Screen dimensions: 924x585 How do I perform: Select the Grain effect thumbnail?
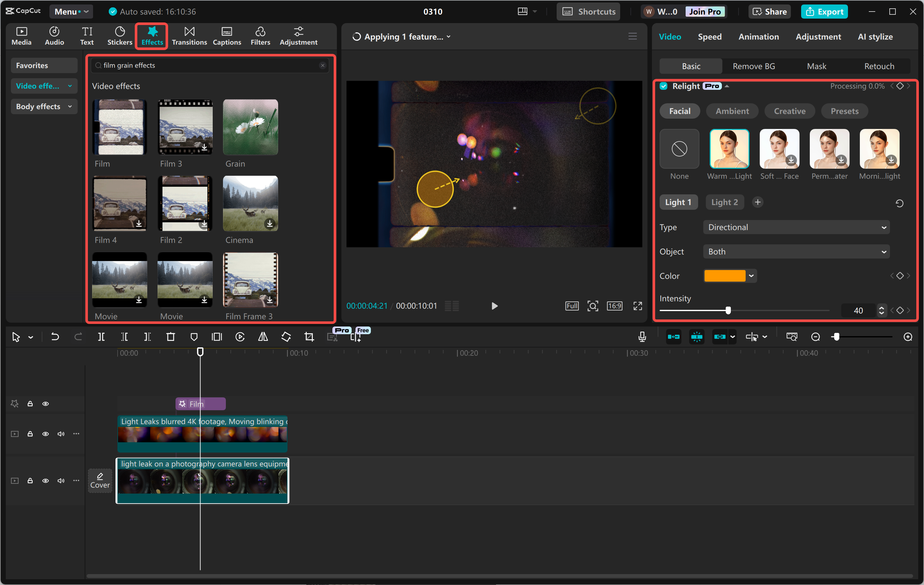click(250, 127)
